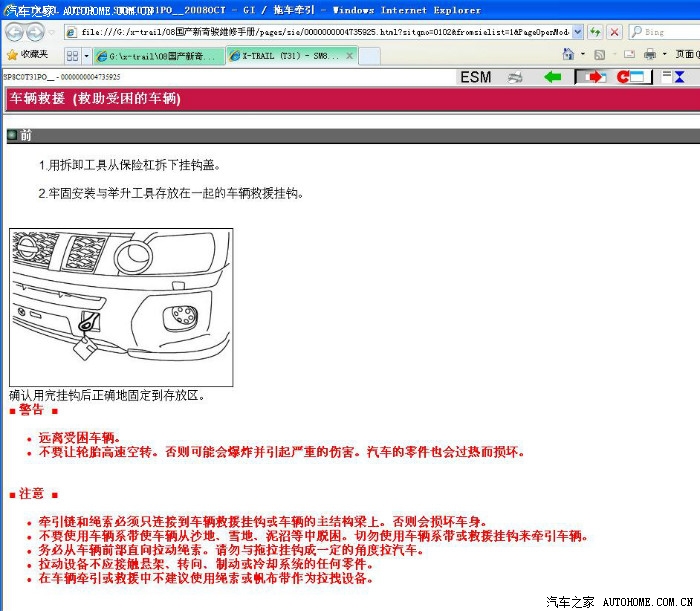The width and height of the screenshot is (700, 611).
Task: Select the X-TRAIL (T31) tab
Action: click(290, 56)
